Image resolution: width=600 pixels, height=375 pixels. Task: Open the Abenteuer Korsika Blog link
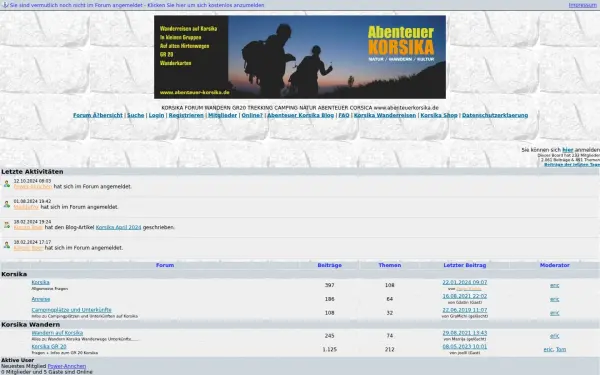300,115
